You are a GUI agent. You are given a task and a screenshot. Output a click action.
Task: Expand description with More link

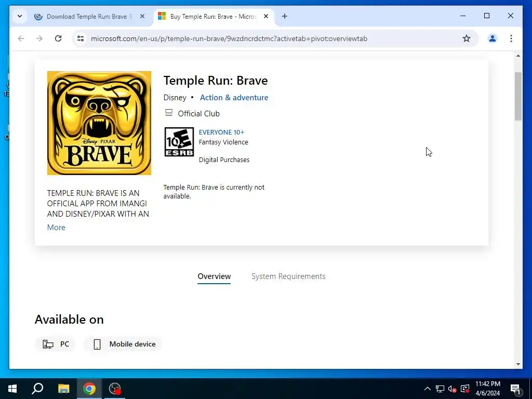coord(56,228)
